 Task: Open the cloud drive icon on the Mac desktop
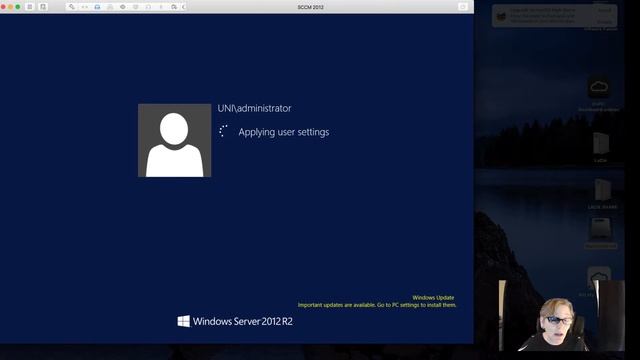pyautogui.click(x=599, y=87)
